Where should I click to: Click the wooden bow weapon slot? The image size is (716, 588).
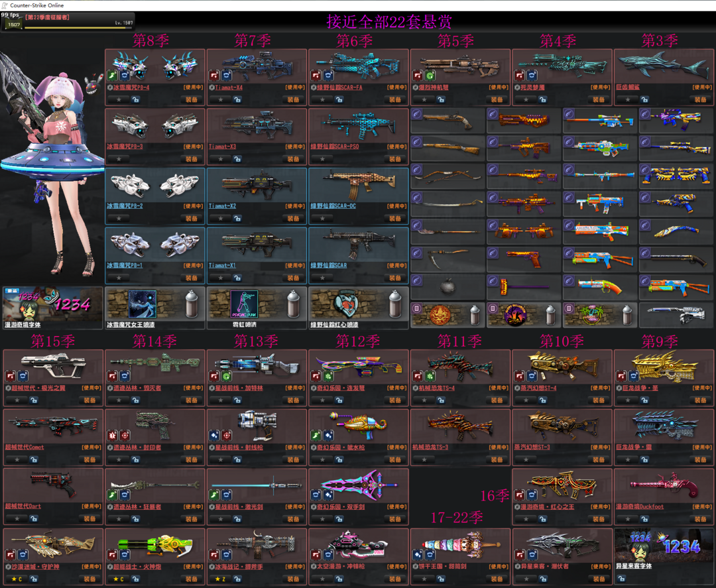coord(448,176)
